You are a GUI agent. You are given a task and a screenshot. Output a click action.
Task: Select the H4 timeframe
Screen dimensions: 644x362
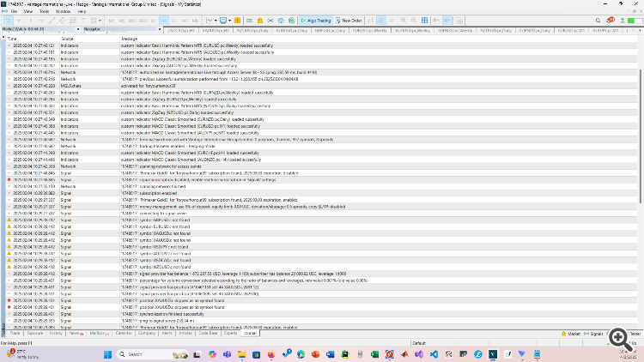tap(164, 21)
